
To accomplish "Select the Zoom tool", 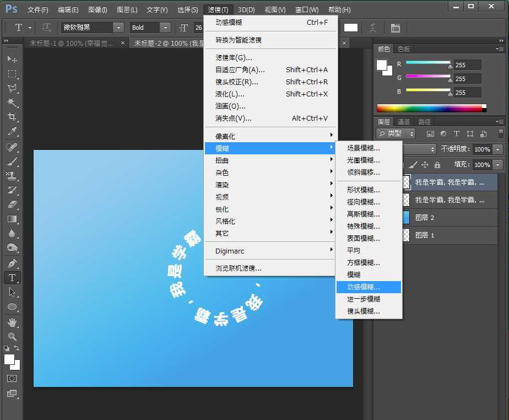I will point(12,336).
